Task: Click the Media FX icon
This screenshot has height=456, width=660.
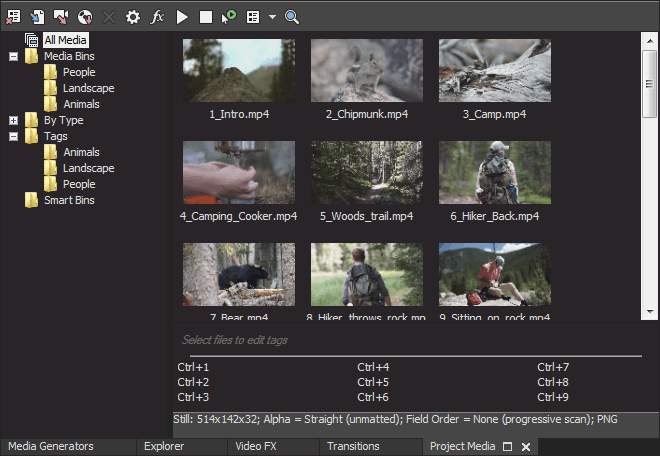Action: [x=157, y=17]
